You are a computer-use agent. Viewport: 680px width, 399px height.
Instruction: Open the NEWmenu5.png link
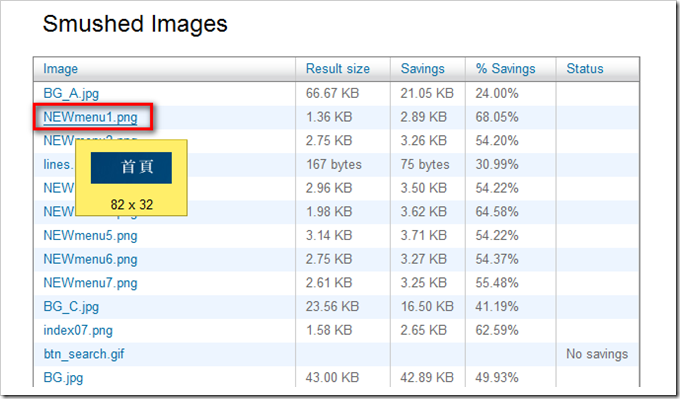(x=90, y=236)
